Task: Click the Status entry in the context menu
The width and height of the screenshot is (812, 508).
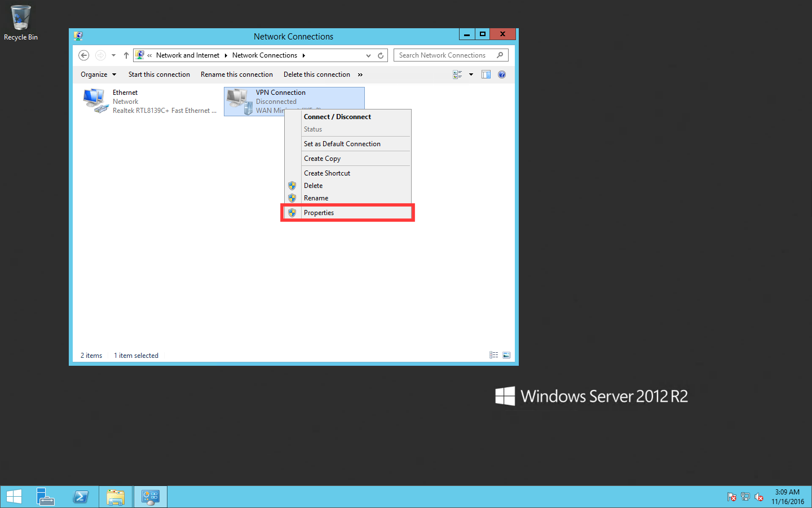Action: [347, 129]
